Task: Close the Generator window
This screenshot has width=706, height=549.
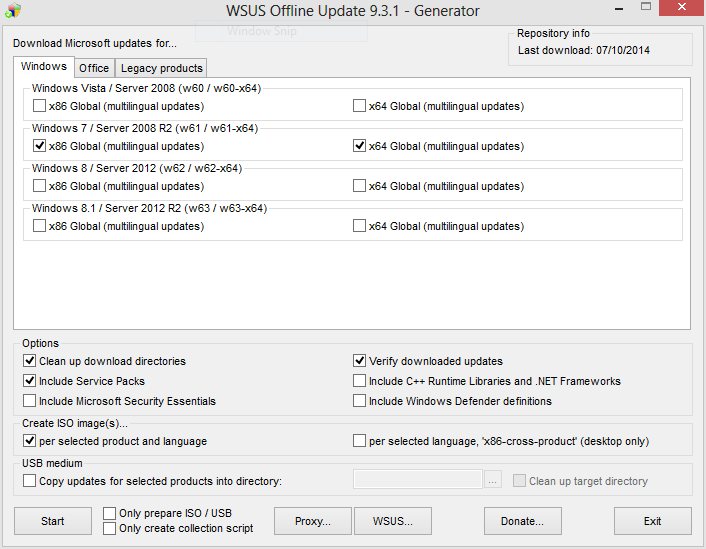Action: 682,8
